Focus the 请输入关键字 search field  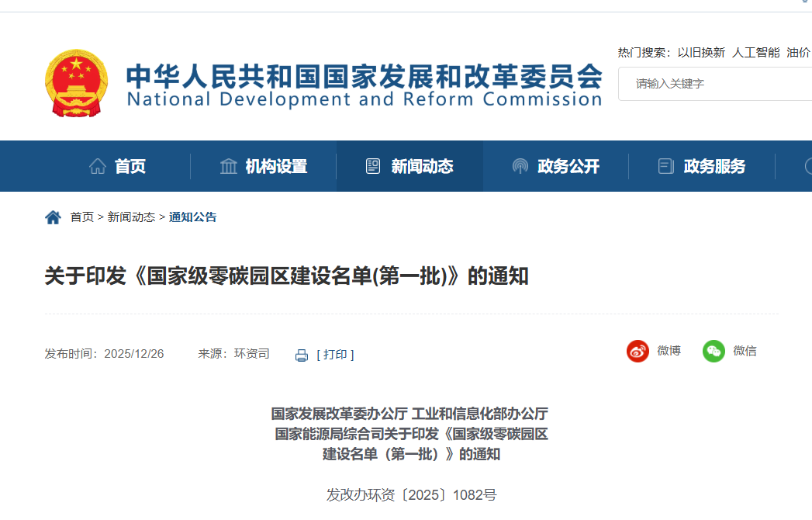[x=714, y=84]
